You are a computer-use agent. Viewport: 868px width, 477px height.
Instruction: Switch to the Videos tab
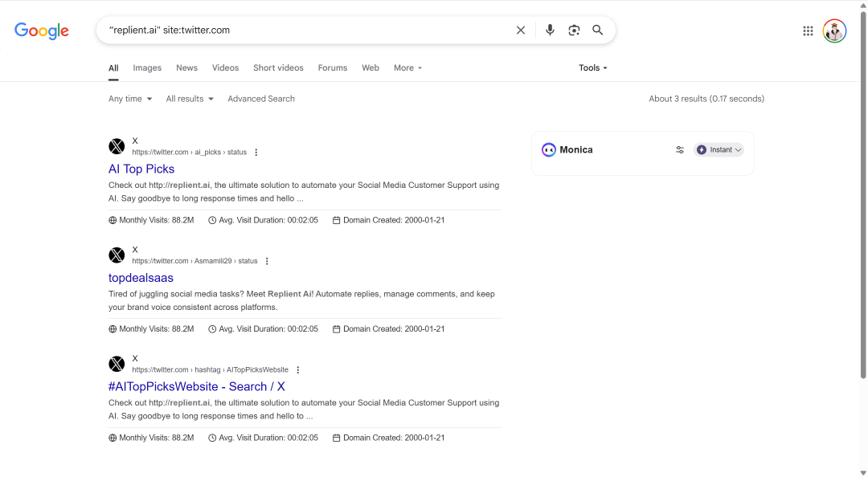(225, 67)
